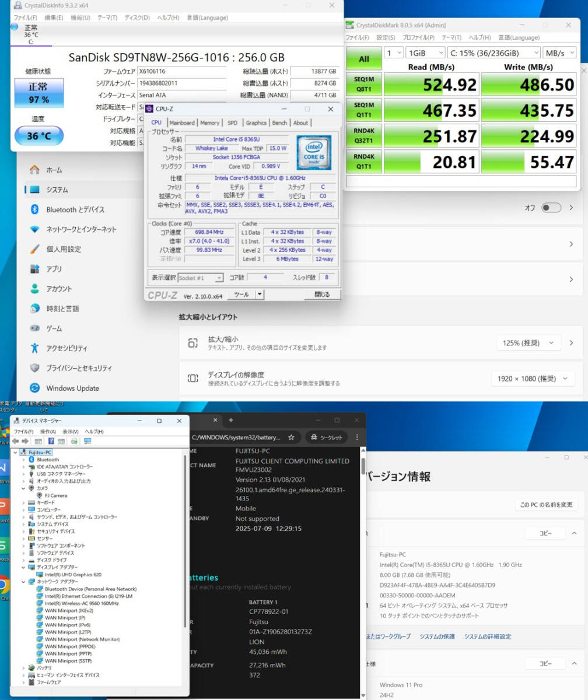Image resolution: width=588 pixels, height=700 pixels.
Task: Click the 正常 97% health status in CrystalDiskInfo
Action: [x=38, y=93]
